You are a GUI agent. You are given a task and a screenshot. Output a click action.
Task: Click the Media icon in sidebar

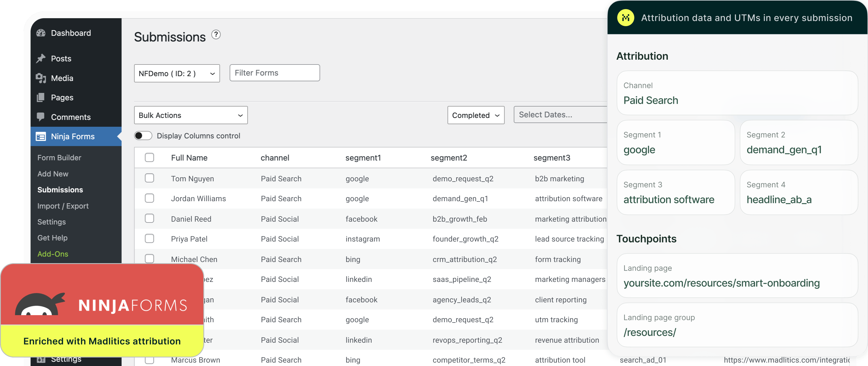(41, 78)
